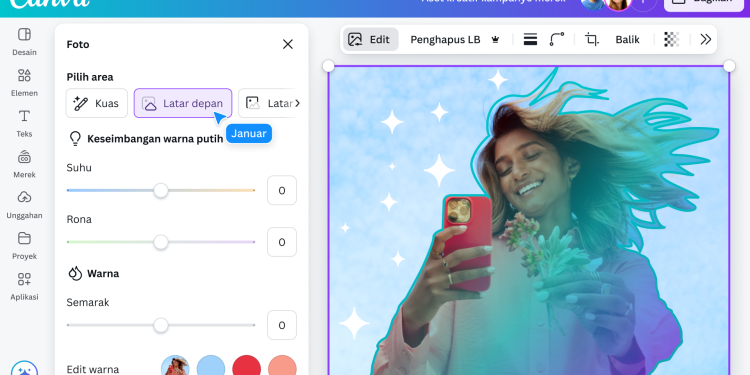
Task: Choose the Latar background area option
Action: [x=268, y=103]
